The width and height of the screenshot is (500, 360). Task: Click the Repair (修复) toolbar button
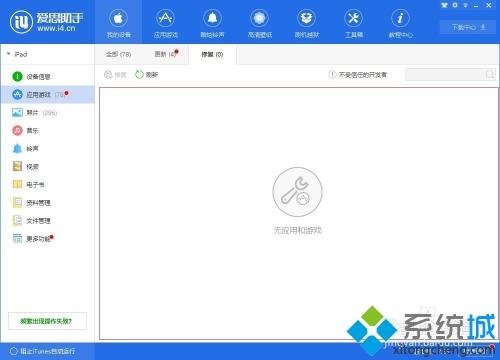115,75
